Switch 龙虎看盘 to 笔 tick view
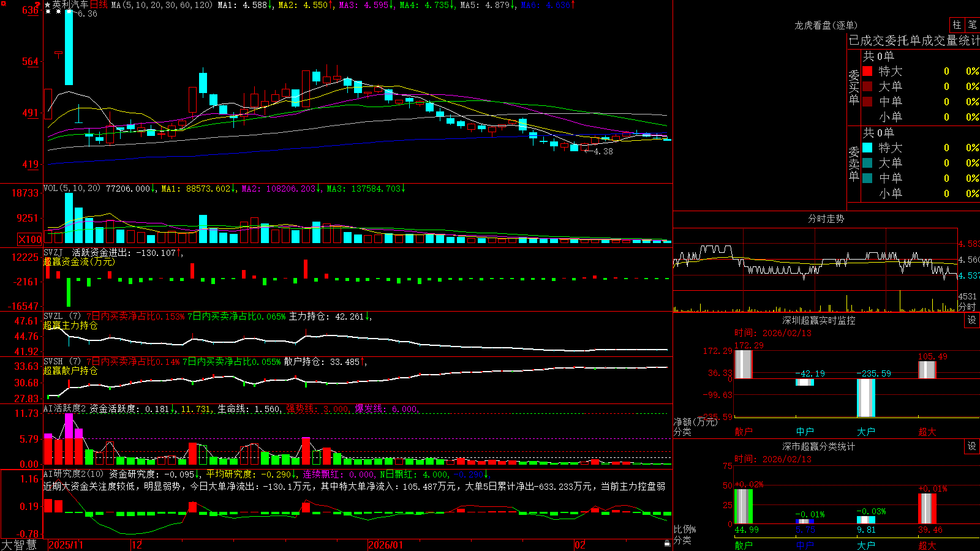This screenshot has width=980, height=551. [x=973, y=24]
